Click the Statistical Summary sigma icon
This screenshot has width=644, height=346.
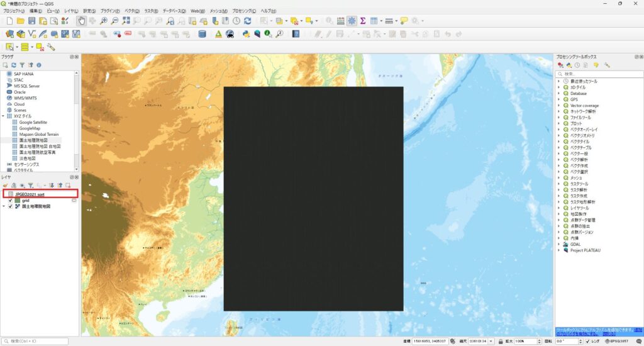[x=363, y=21]
